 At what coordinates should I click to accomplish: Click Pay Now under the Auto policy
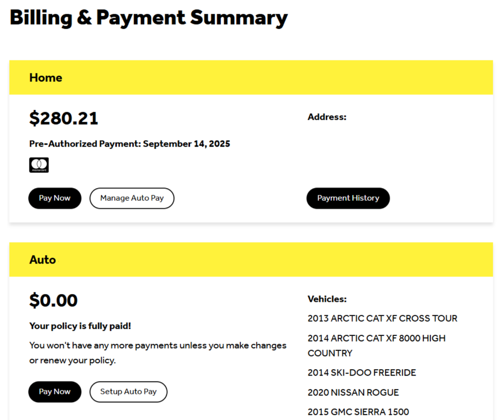click(55, 392)
